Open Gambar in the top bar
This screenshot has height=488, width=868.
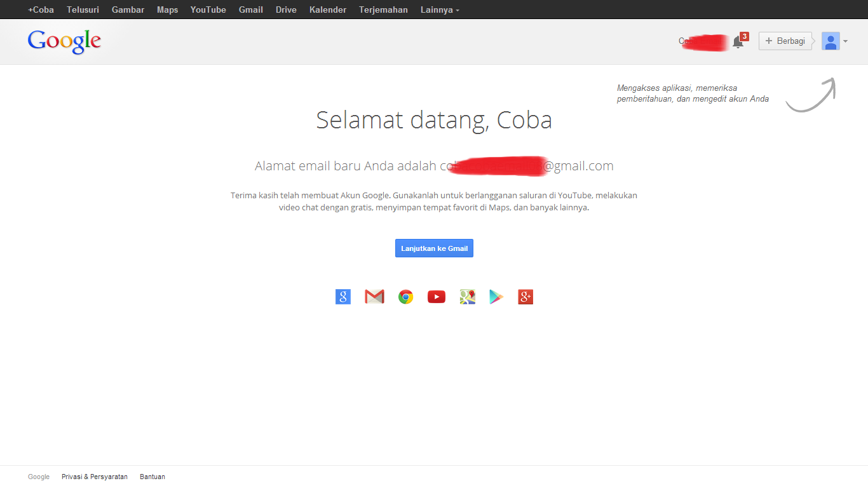128,10
